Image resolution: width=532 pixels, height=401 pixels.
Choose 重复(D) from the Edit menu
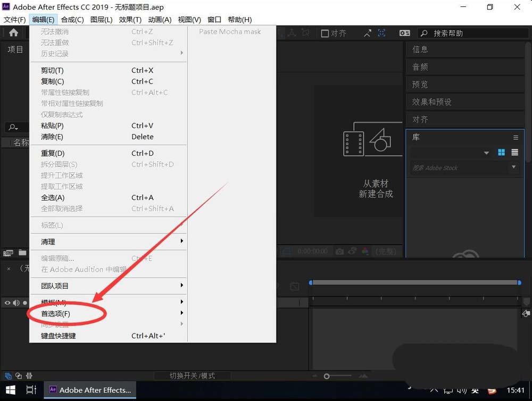[x=109, y=153]
